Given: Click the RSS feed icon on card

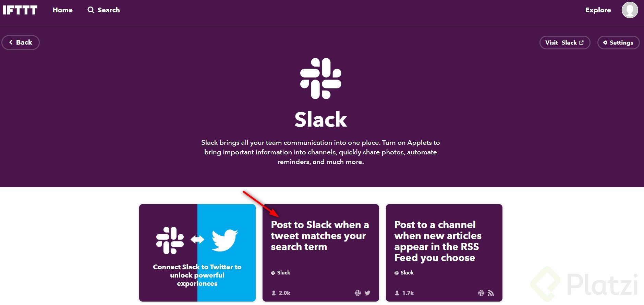Looking at the screenshot, I should click(491, 293).
